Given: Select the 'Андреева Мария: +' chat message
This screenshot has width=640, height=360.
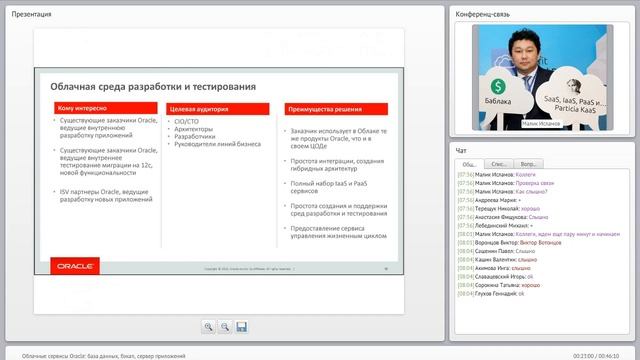Looking at the screenshot, I should (489, 200).
